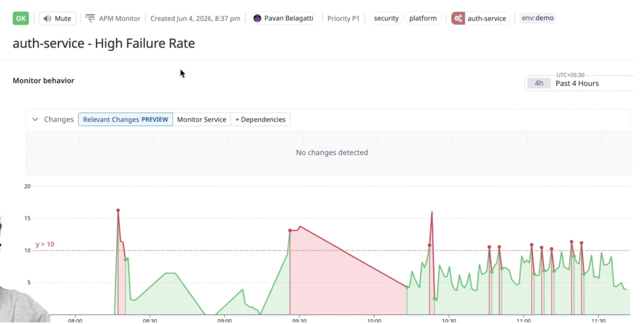Switch to the Monitor Service tab
644x324 pixels.
coord(202,119)
